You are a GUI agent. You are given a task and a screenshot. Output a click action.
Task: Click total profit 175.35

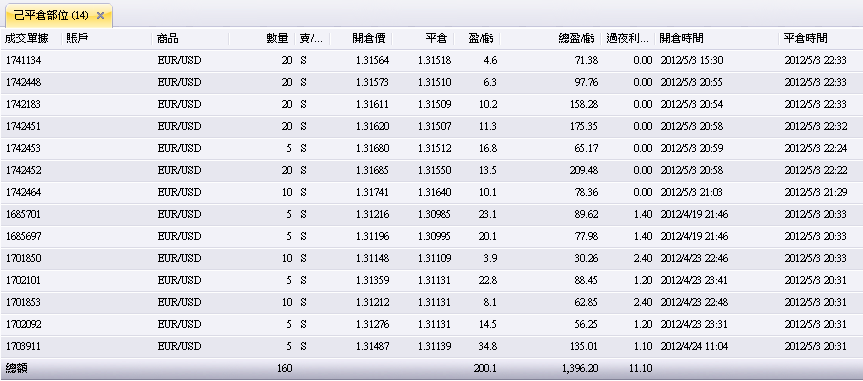tap(583, 127)
